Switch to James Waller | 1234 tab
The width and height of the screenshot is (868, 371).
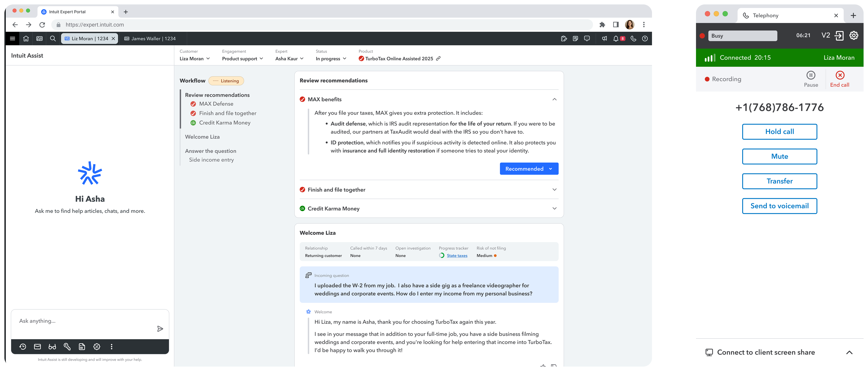[150, 38]
